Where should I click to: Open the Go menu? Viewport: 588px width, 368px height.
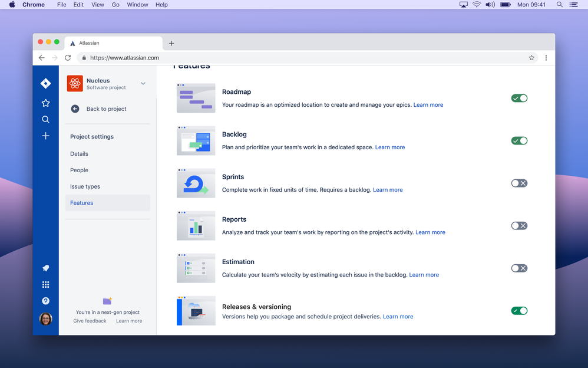[x=115, y=5]
